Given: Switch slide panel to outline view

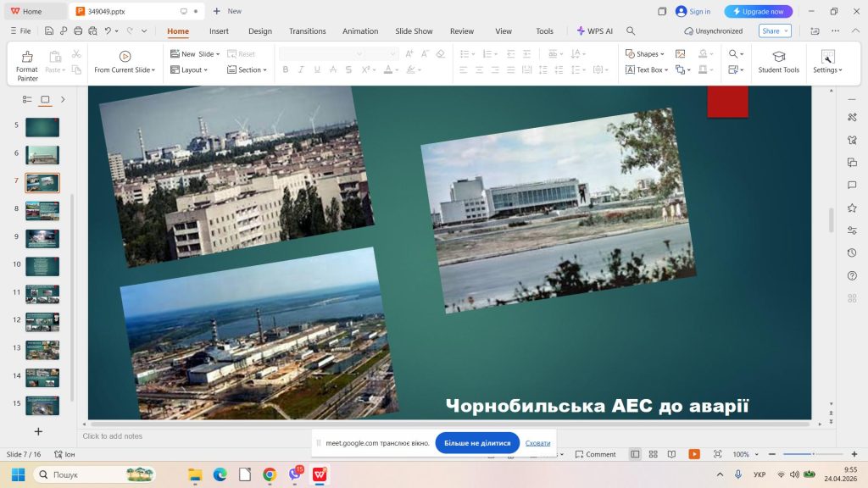Looking at the screenshot, I should [x=27, y=99].
